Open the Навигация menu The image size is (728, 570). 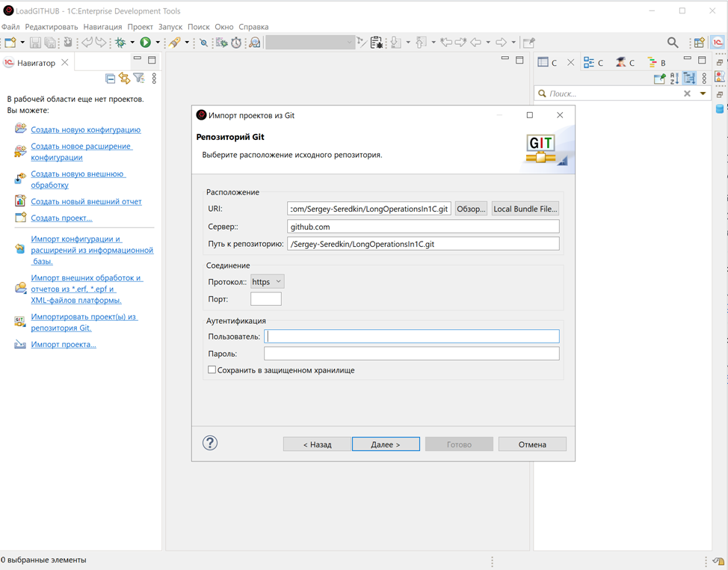[102, 27]
